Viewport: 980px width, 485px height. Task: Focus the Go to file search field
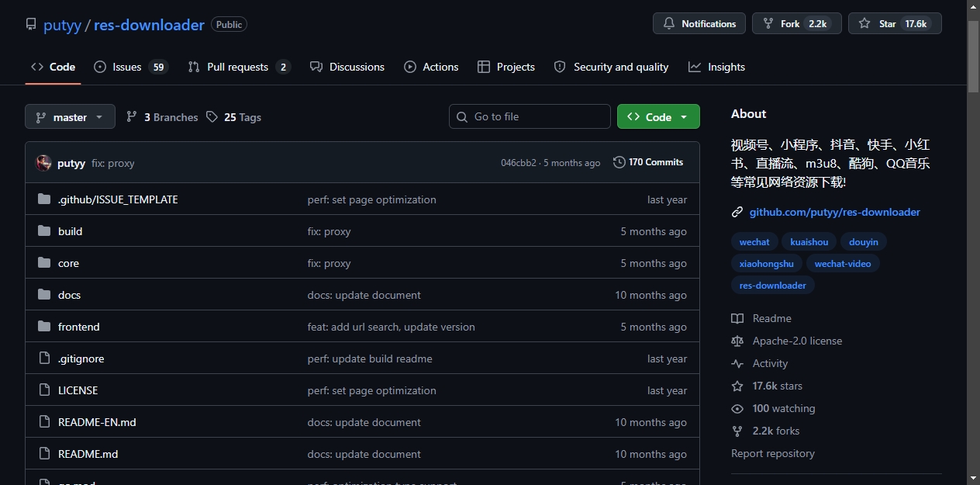point(530,116)
